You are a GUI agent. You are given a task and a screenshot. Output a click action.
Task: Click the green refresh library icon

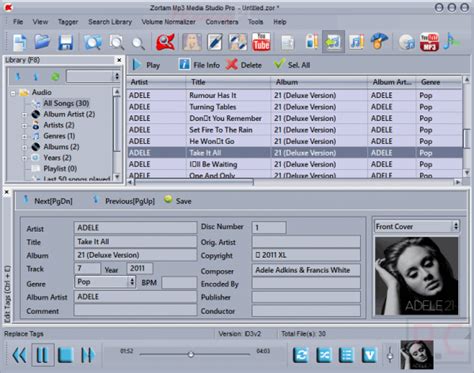point(55,77)
